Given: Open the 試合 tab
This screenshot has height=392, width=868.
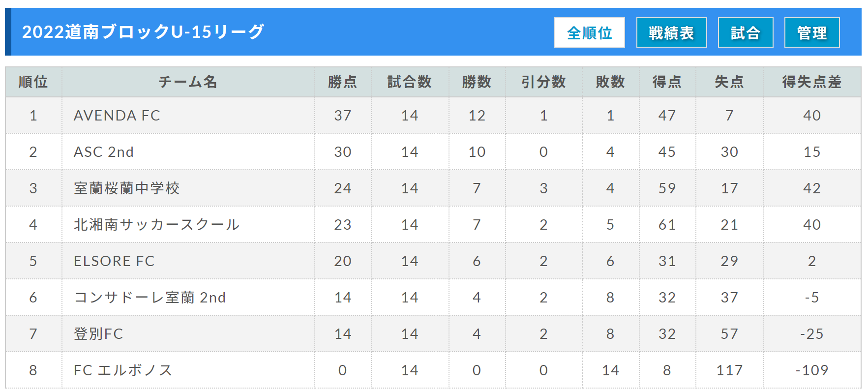Looking at the screenshot, I should point(746,32).
